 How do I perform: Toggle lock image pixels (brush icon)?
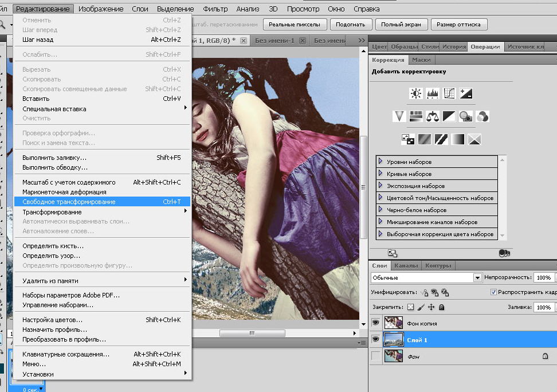point(421,307)
